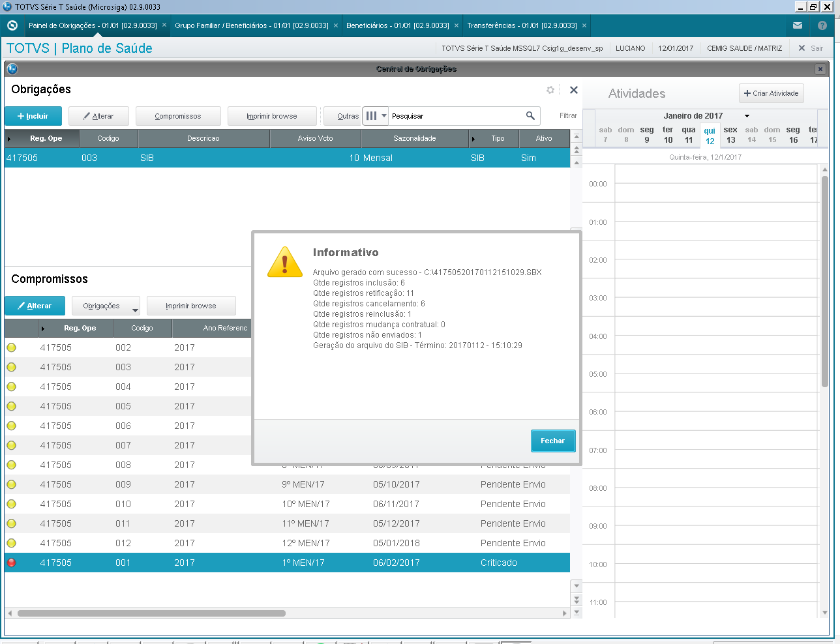The width and height of the screenshot is (840, 644).
Task: Switch to Grupo Familiar / Beneficiários tab
Action: pos(252,25)
